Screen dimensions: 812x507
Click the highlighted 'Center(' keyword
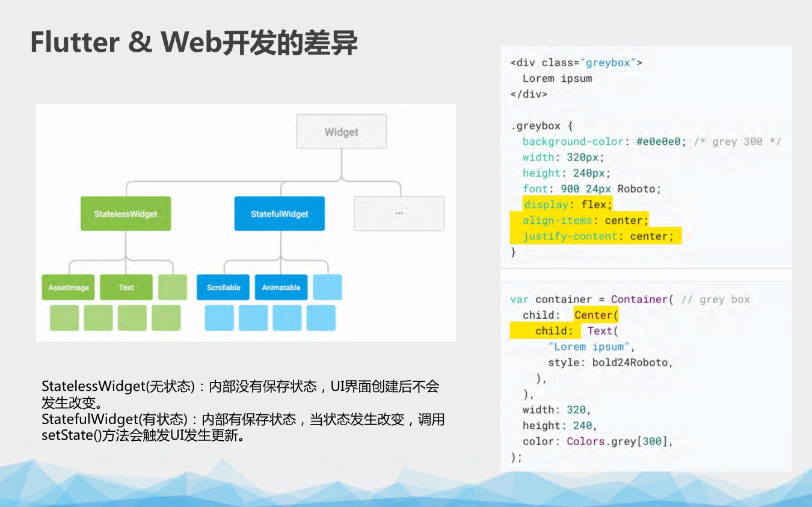[597, 315]
